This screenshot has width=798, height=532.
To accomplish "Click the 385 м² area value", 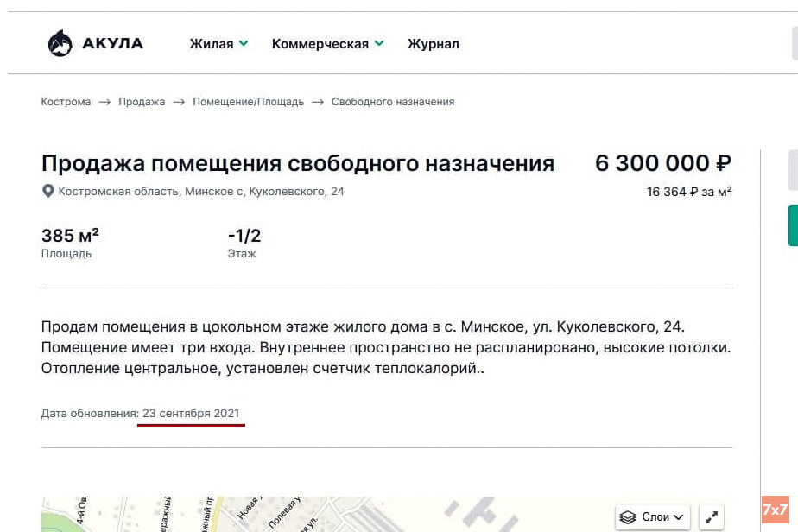I will pyautogui.click(x=69, y=233).
